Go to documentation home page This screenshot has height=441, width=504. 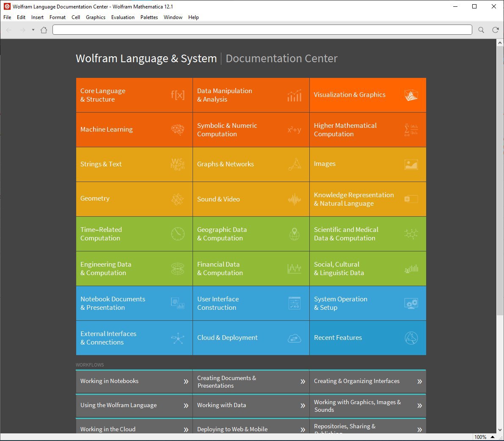(x=44, y=30)
